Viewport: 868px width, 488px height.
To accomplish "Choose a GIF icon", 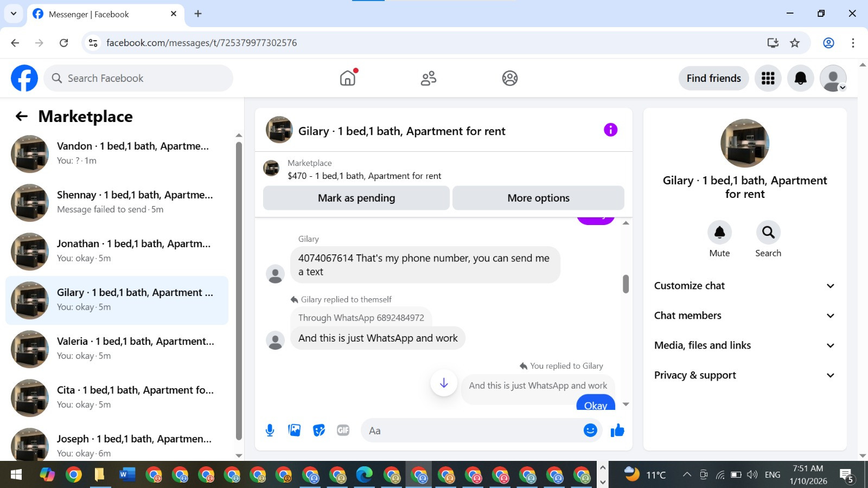I will (x=343, y=431).
